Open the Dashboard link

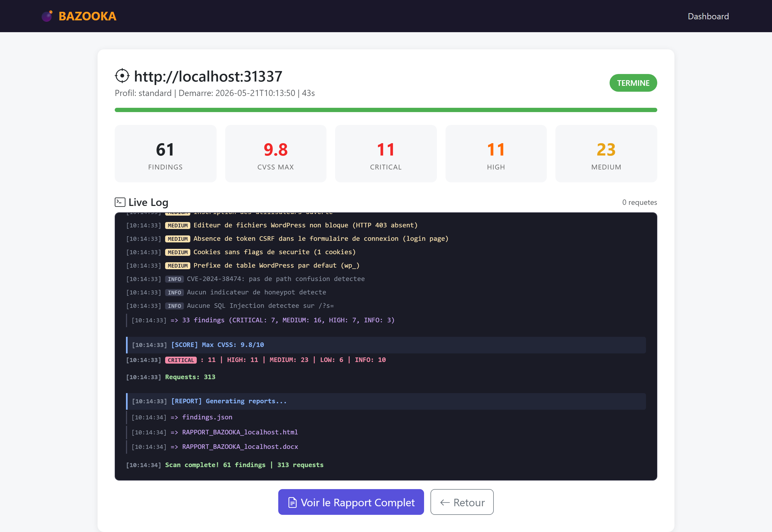tap(708, 16)
